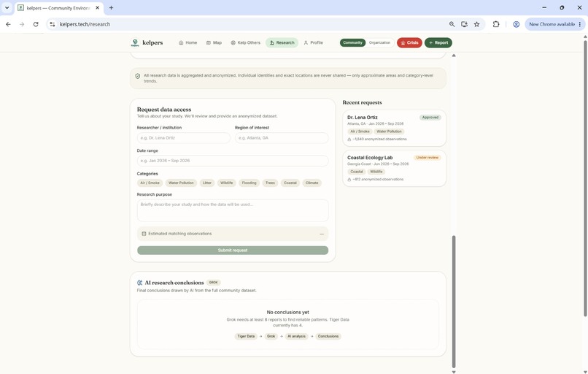Viewport: 588px width, 374px height.
Task: Open a new browser tab
Action: 111,7
